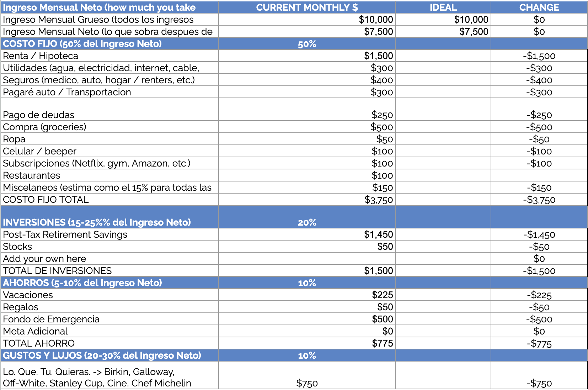Click the $225 amount for Vacaciones
This screenshot has height=390, width=588.
[x=383, y=295]
